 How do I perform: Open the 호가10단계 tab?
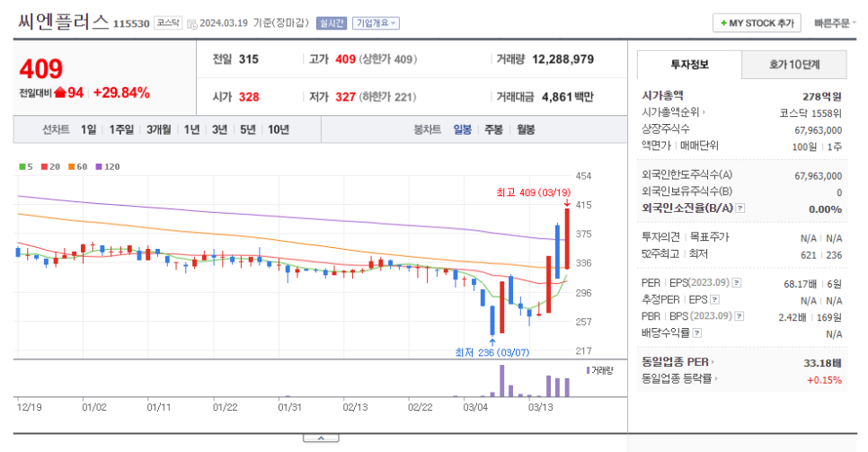pyautogui.click(x=793, y=65)
